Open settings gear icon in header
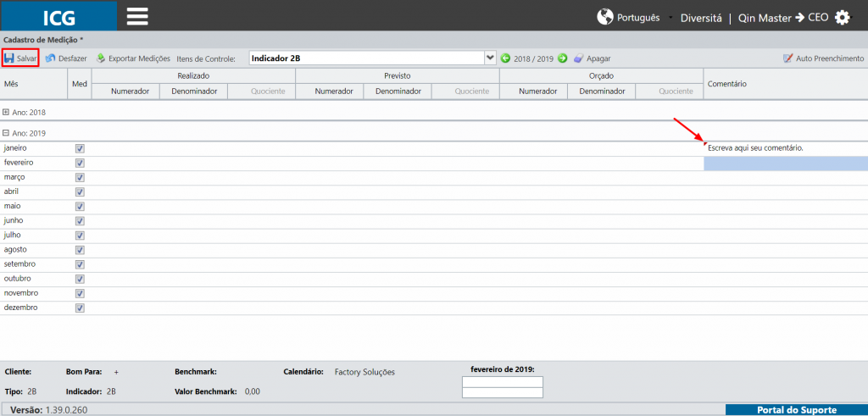 pyautogui.click(x=842, y=18)
